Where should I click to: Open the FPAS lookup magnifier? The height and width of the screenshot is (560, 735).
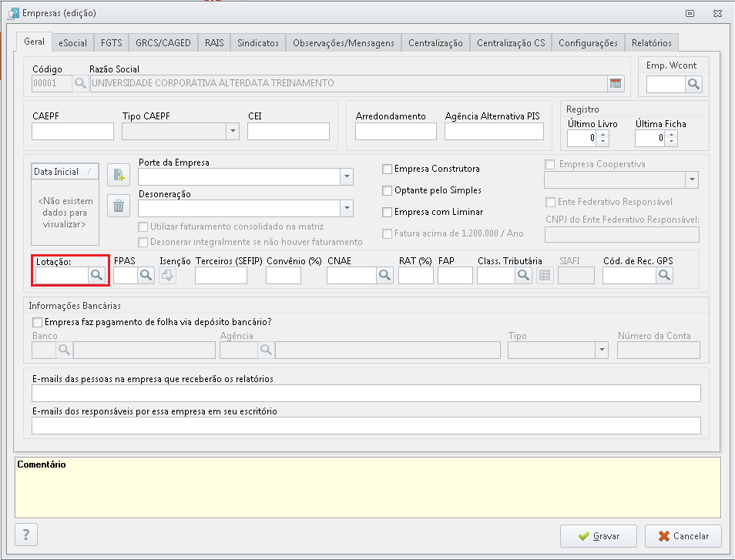point(146,275)
